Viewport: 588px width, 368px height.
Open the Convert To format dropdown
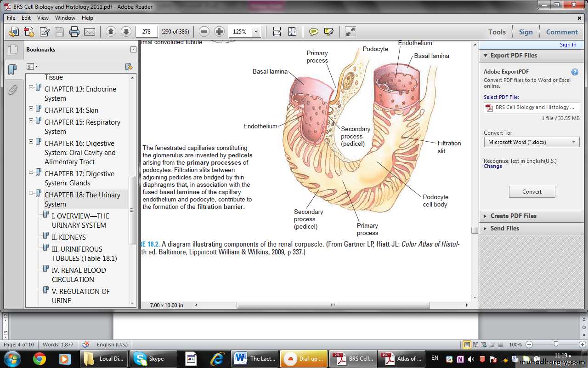pos(531,142)
